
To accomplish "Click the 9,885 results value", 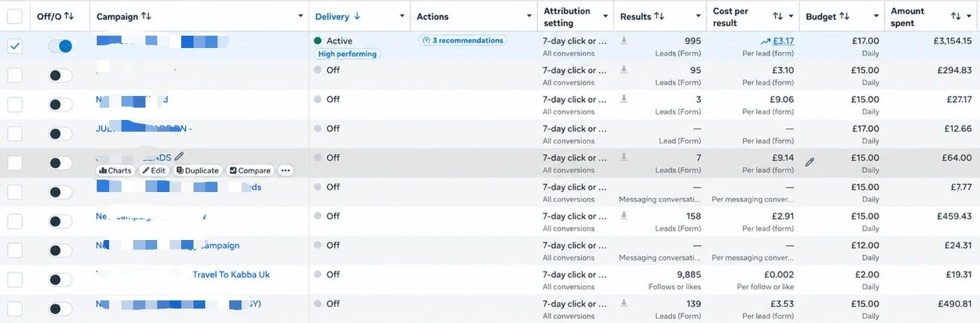I will coord(689,274).
